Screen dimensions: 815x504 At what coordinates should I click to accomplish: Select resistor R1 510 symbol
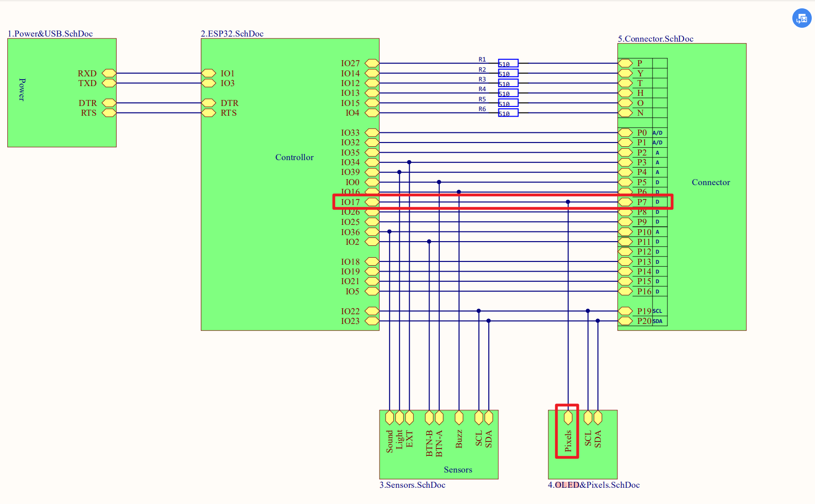[x=508, y=63]
